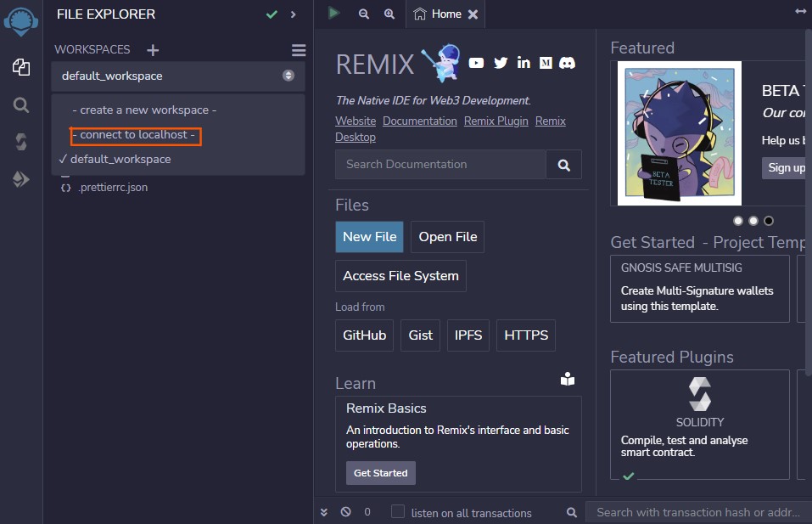This screenshot has height=524, width=812.
Task: Open the default_workspace dropdown selector
Action: click(177, 76)
